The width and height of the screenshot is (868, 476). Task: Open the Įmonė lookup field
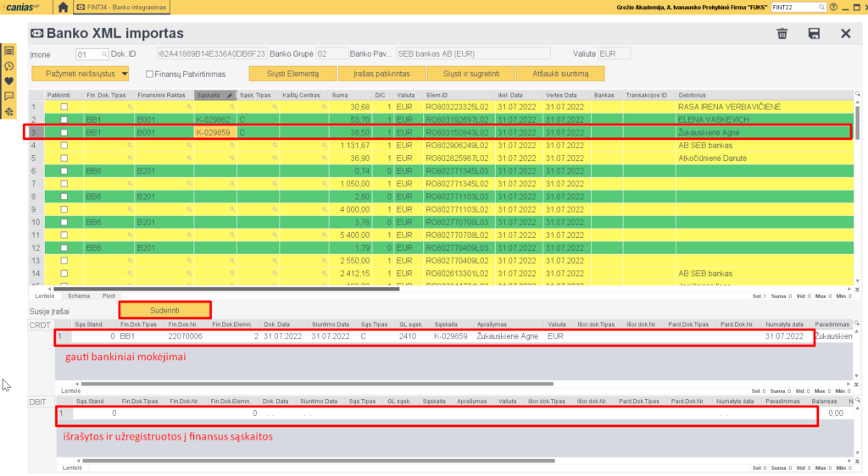pos(104,53)
